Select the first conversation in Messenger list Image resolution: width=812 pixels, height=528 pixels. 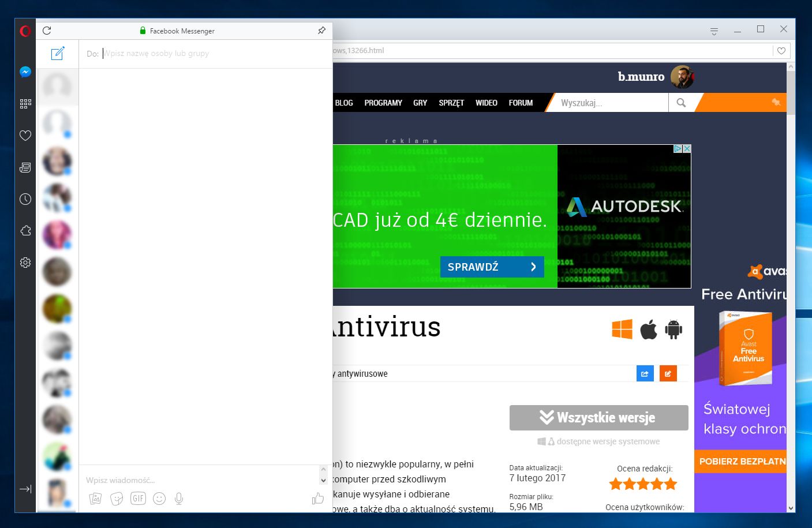pos(57,87)
